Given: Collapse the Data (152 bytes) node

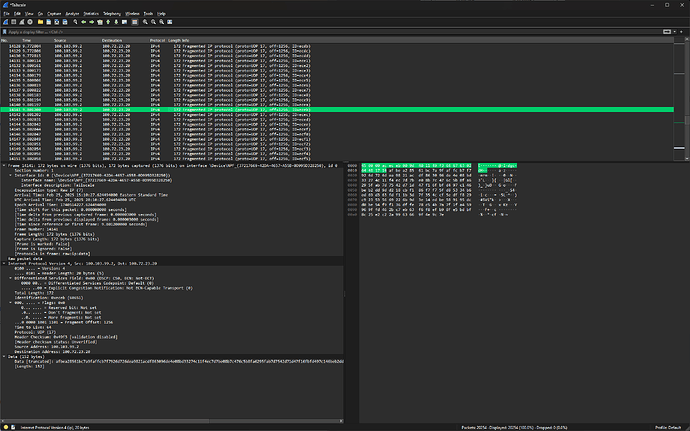Looking at the screenshot, I should pos(4,357).
